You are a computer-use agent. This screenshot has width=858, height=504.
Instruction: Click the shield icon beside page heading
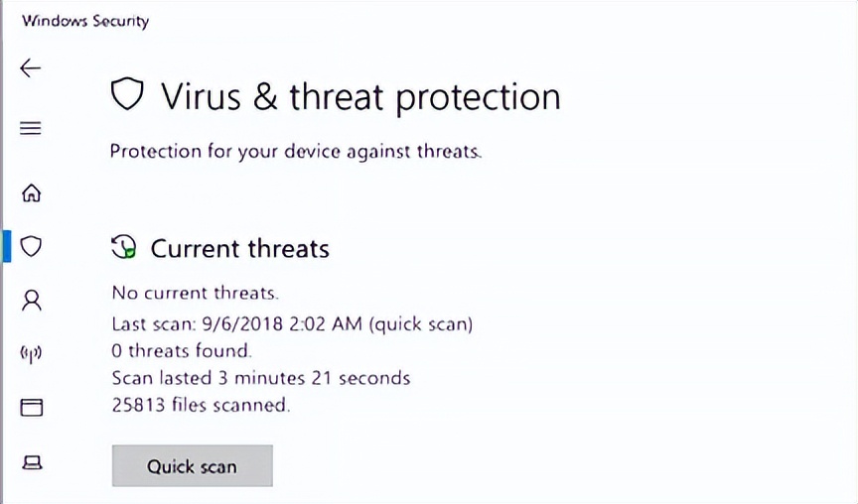coord(127,95)
